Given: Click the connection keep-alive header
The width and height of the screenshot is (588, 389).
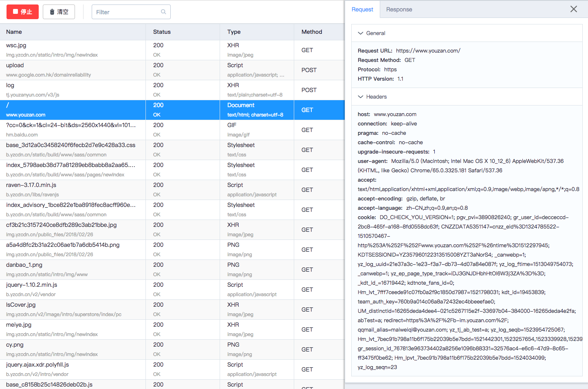Looking at the screenshot, I should 388,123.
